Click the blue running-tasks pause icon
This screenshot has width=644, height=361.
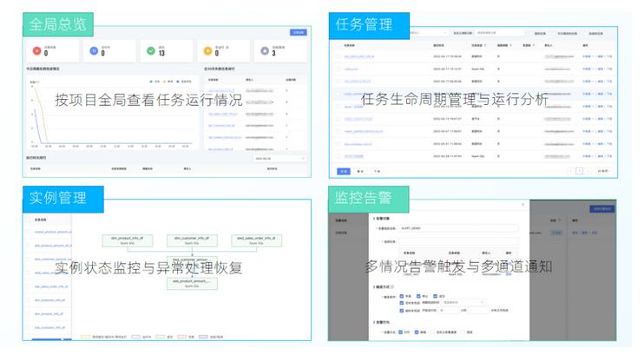point(94,51)
